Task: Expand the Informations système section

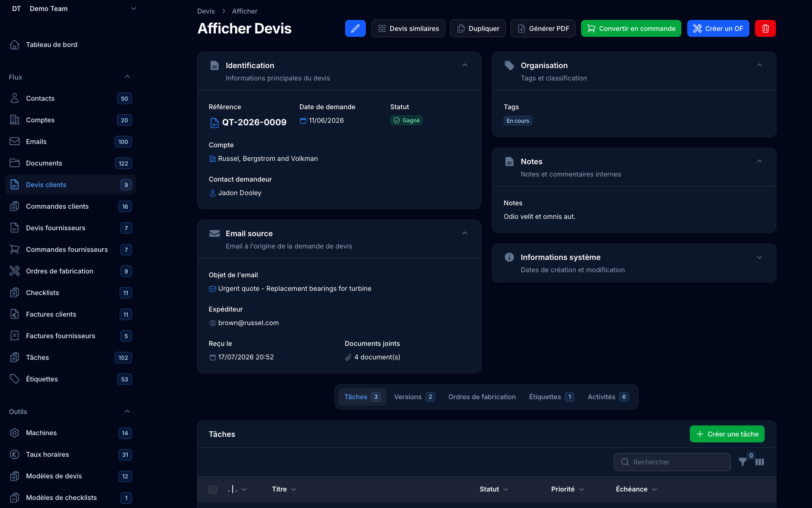Action: [760, 257]
